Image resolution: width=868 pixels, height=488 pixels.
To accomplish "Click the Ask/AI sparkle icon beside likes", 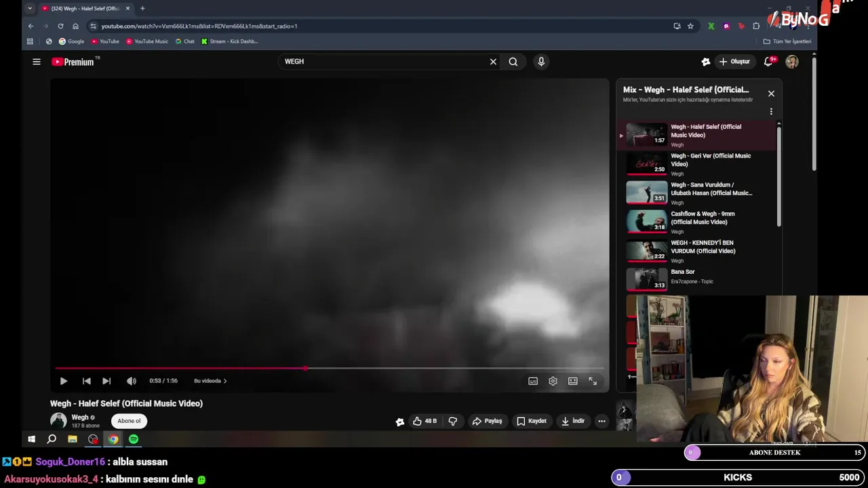I will [x=400, y=422].
